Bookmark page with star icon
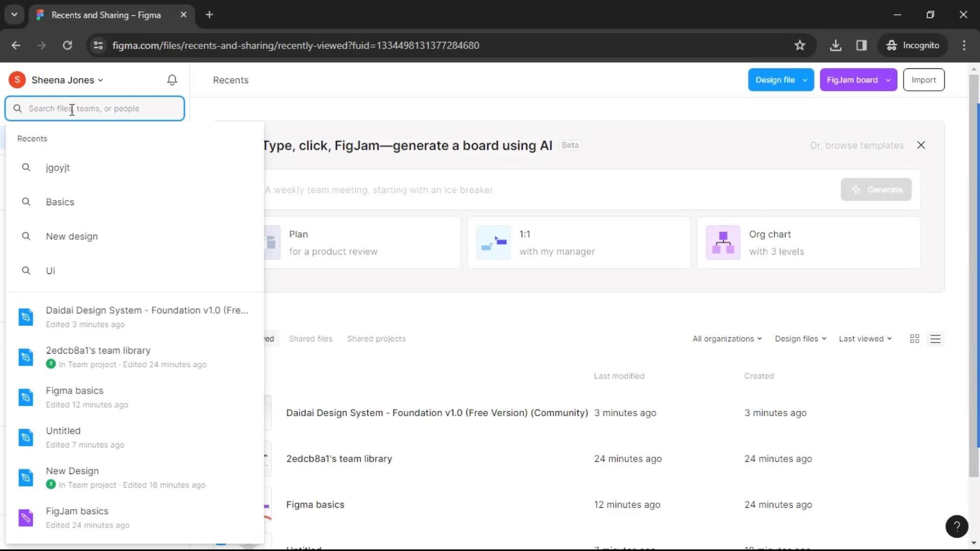The height and width of the screenshot is (551, 980). click(x=799, y=45)
